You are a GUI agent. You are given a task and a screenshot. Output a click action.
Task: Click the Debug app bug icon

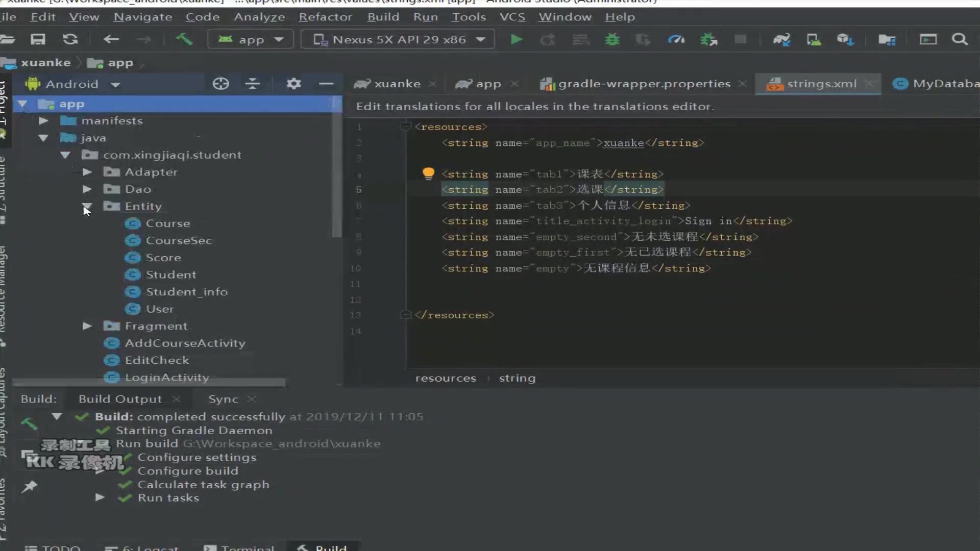pyautogui.click(x=612, y=39)
